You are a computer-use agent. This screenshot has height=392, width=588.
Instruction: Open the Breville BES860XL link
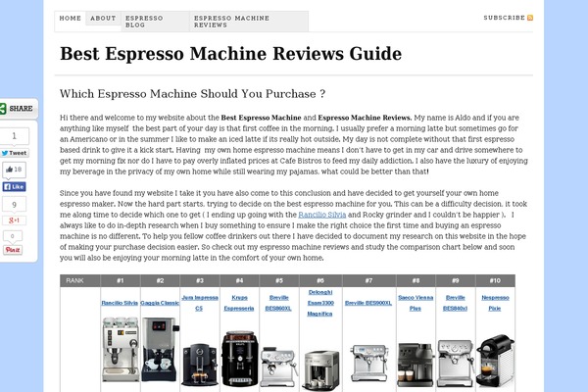(278, 303)
